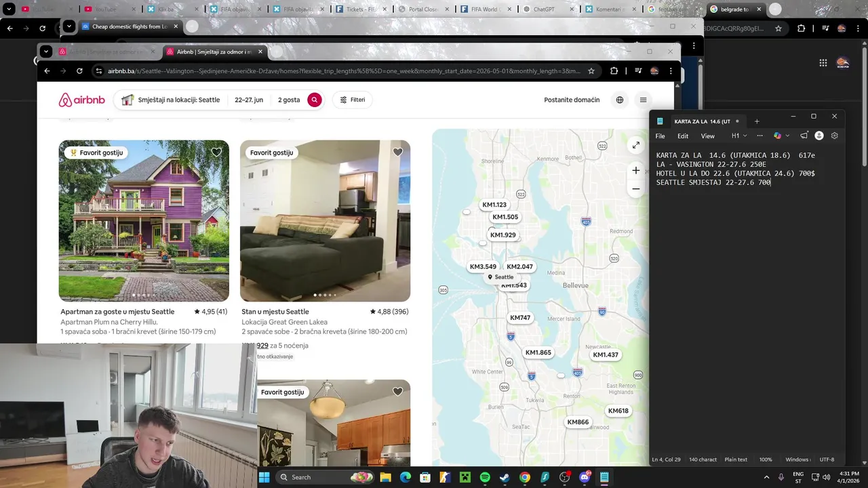Click Postanite domaćin link
The width and height of the screenshot is (868, 488).
coord(572,100)
